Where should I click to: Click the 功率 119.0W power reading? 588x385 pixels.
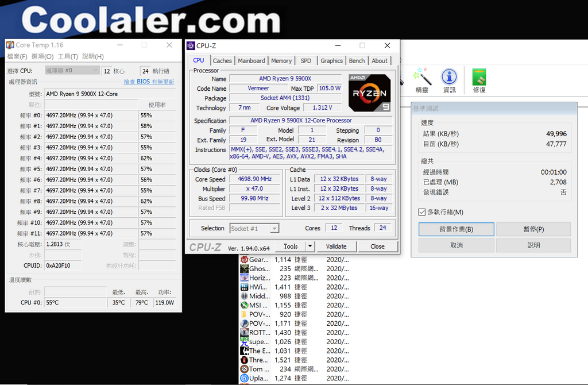(x=165, y=302)
